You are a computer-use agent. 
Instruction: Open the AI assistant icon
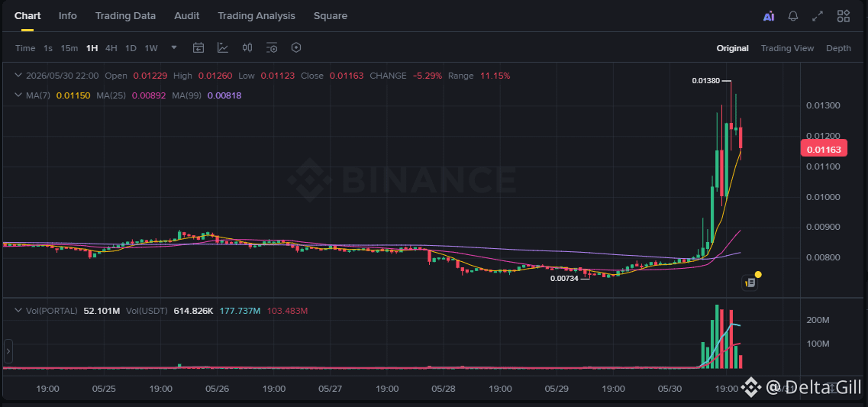tap(768, 16)
